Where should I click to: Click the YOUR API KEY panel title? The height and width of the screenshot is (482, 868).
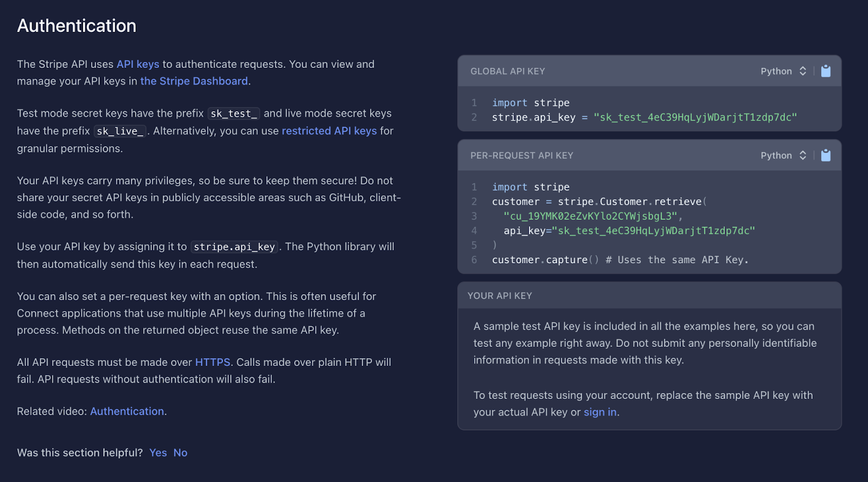500,296
